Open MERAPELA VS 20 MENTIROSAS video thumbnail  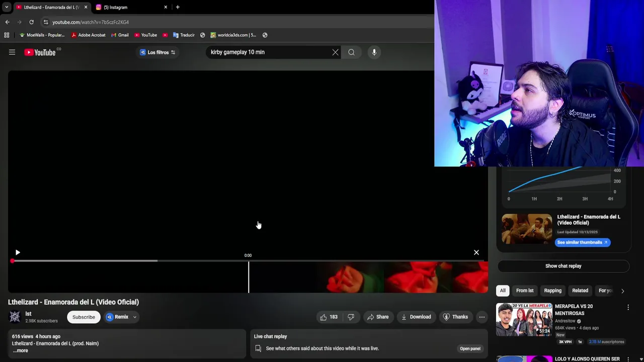[524, 319]
